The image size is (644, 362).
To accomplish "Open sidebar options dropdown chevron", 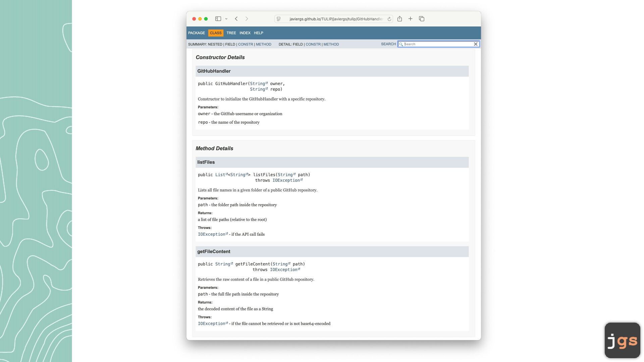I will 226,19.
